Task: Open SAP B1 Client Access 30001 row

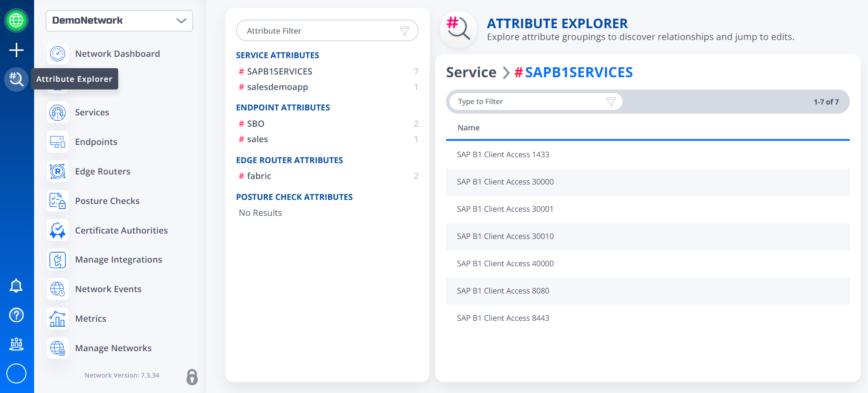Action: 647,209
